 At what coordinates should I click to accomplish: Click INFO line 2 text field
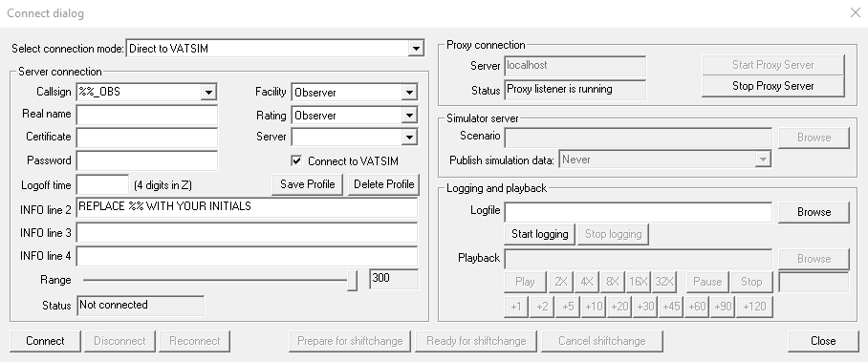point(247,207)
